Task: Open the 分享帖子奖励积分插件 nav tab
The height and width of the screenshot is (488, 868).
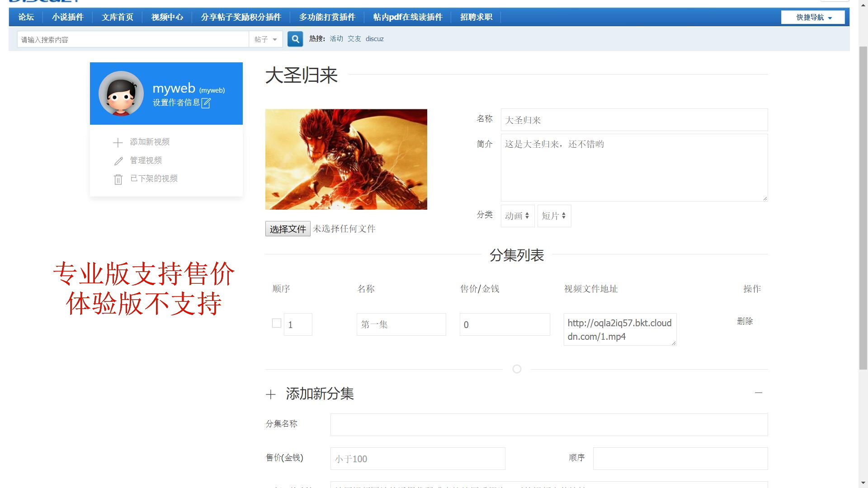Action: coord(241,17)
